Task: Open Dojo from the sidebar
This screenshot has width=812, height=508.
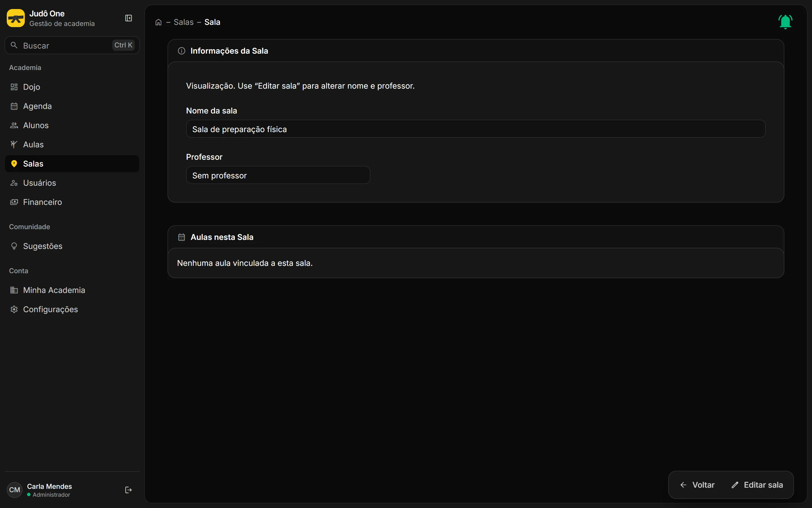Action: tap(72, 87)
